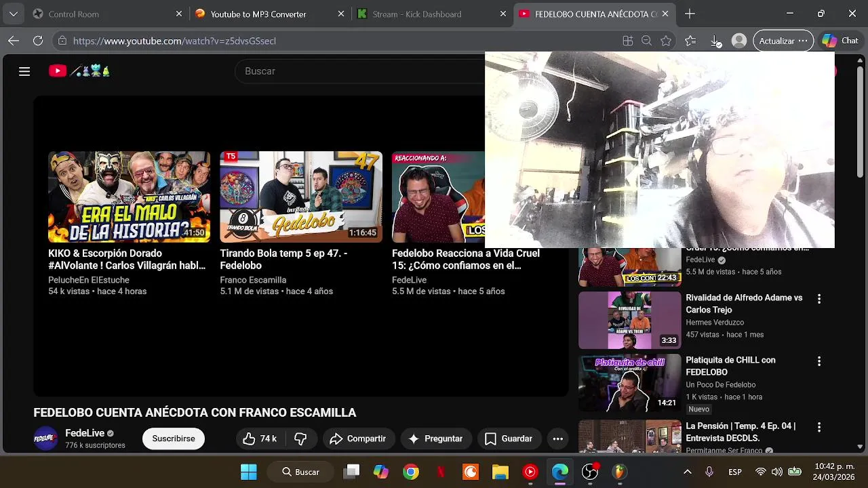Visit Franco Escamilla channel link
868x488 pixels.
coord(253,280)
